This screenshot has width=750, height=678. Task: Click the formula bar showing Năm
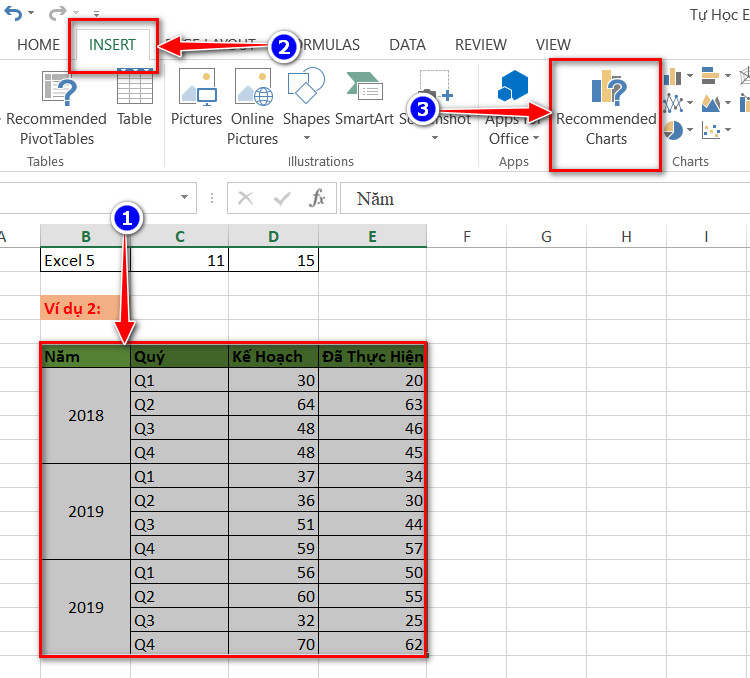pos(545,198)
